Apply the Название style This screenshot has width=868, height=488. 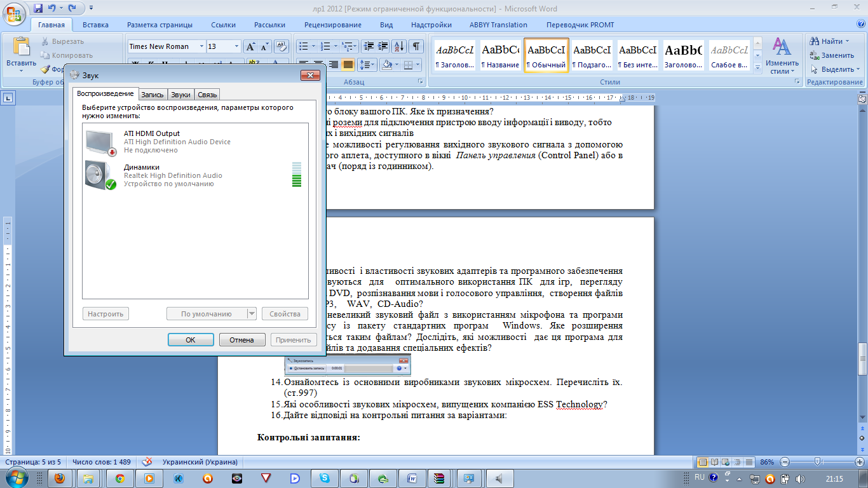coord(500,56)
